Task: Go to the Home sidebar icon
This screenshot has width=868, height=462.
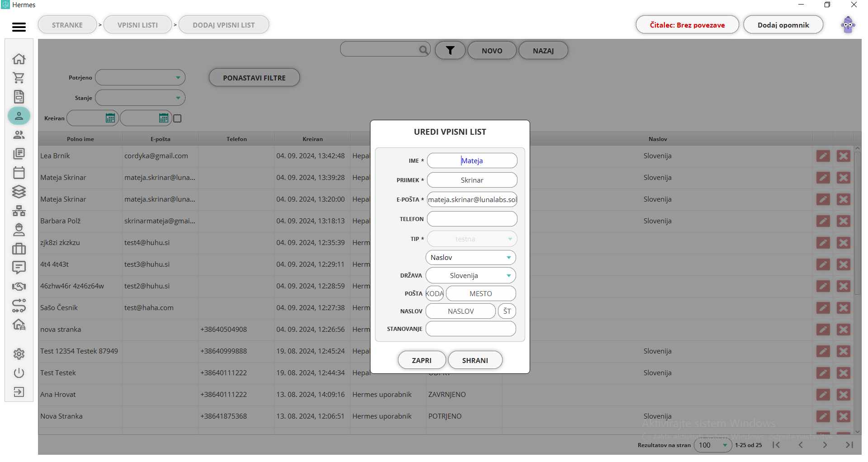Action: (x=19, y=59)
